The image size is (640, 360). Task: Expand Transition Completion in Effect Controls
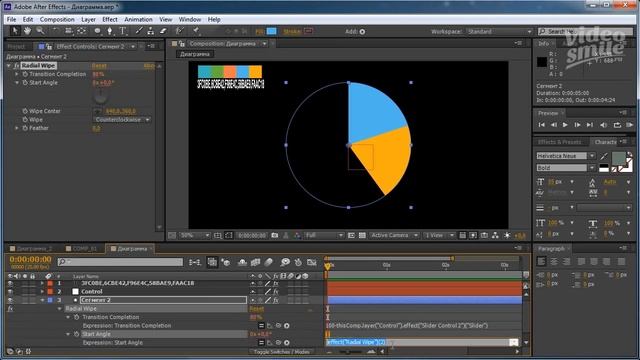(x=17, y=74)
